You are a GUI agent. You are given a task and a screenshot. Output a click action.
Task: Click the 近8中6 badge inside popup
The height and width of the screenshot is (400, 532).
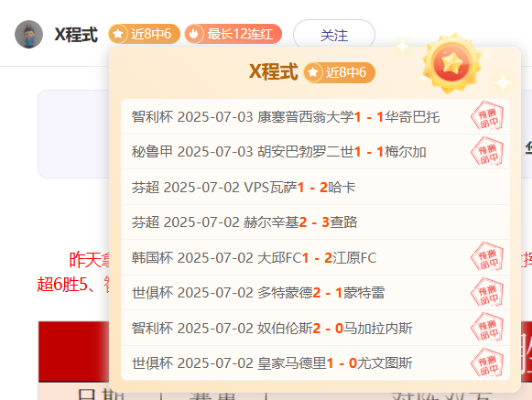coord(340,72)
